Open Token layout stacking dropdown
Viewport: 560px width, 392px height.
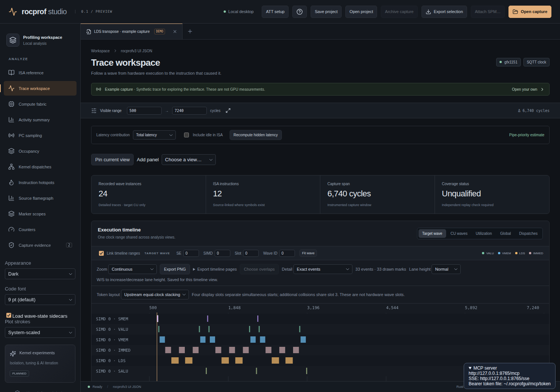pos(155,295)
